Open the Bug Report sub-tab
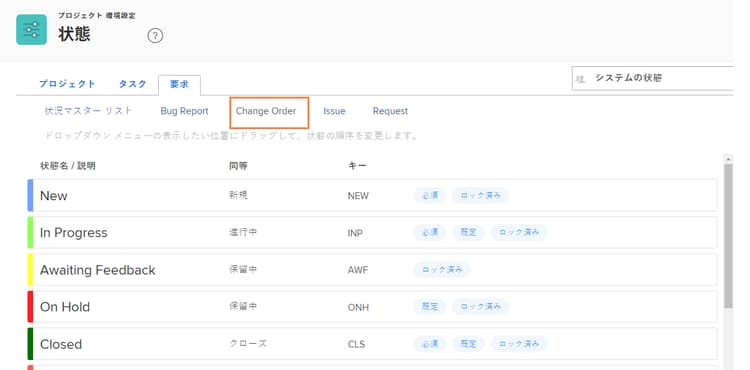Screen dimensions: 750x370 185,111
